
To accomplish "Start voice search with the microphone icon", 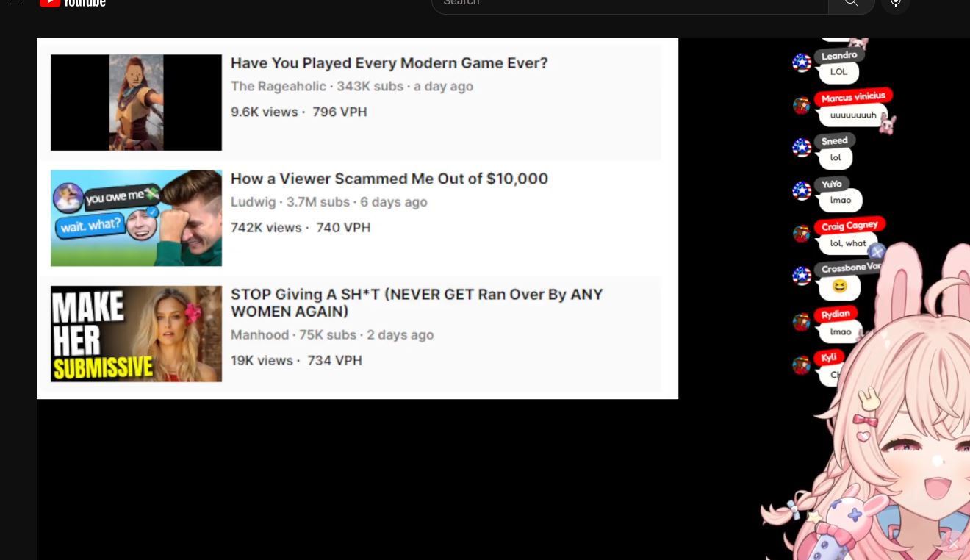I will click(x=896, y=4).
